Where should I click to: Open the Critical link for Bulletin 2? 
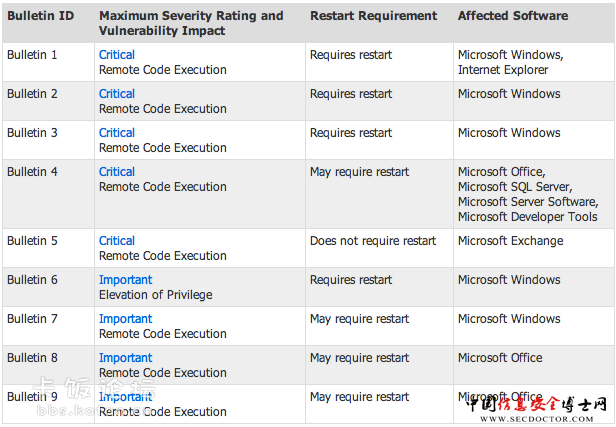(117, 93)
